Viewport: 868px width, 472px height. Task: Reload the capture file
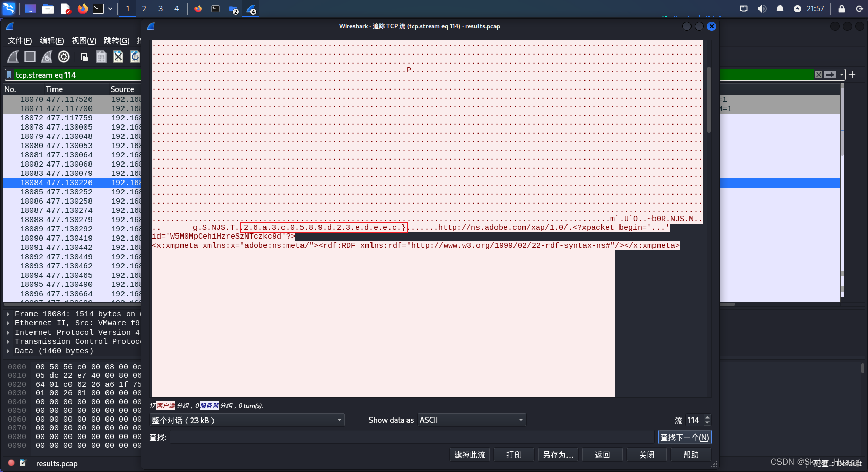click(x=135, y=57)
